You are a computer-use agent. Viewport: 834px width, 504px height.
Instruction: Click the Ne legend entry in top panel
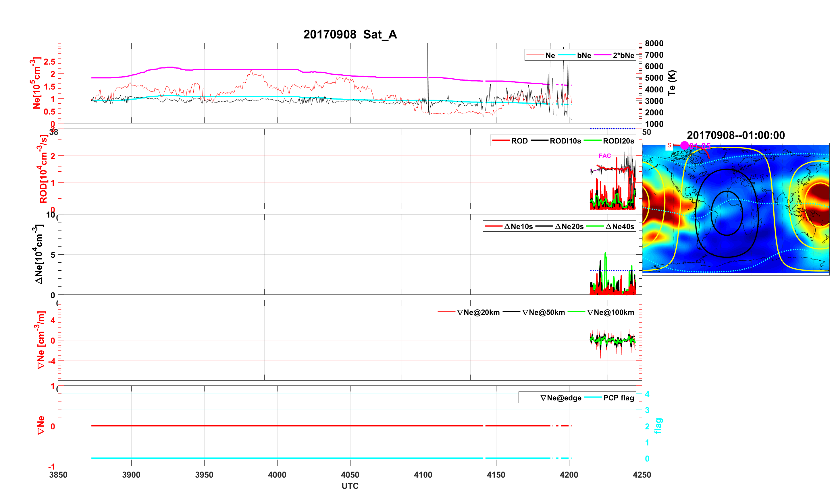(550, 55)
